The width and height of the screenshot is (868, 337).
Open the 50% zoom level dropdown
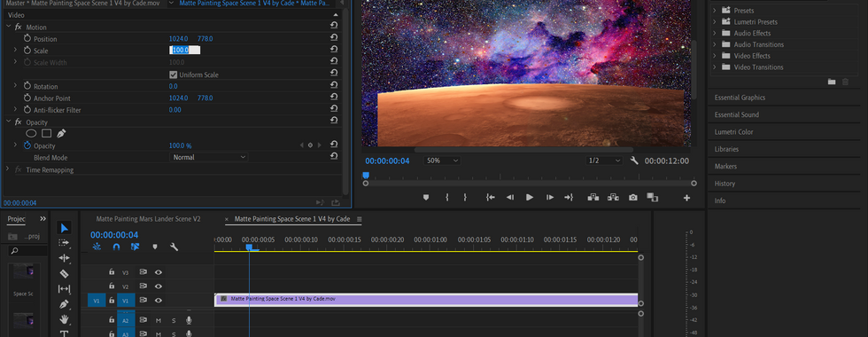(442, 161)
